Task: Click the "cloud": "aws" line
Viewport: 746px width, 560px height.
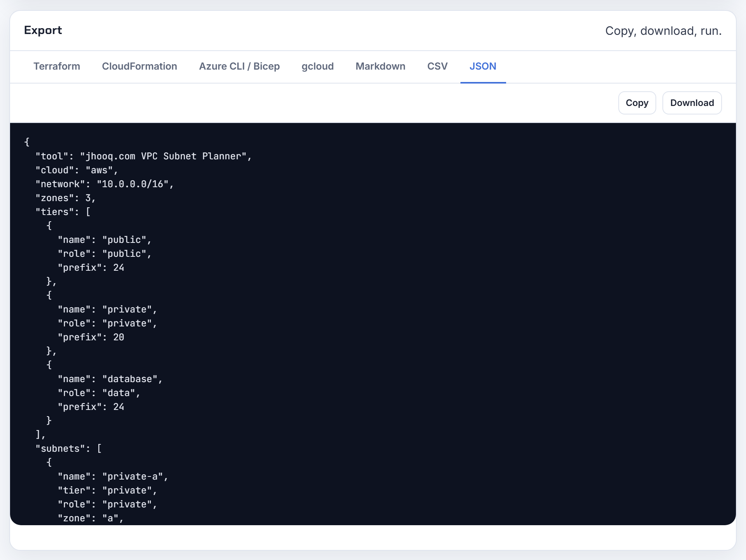Action: [77, 170]
